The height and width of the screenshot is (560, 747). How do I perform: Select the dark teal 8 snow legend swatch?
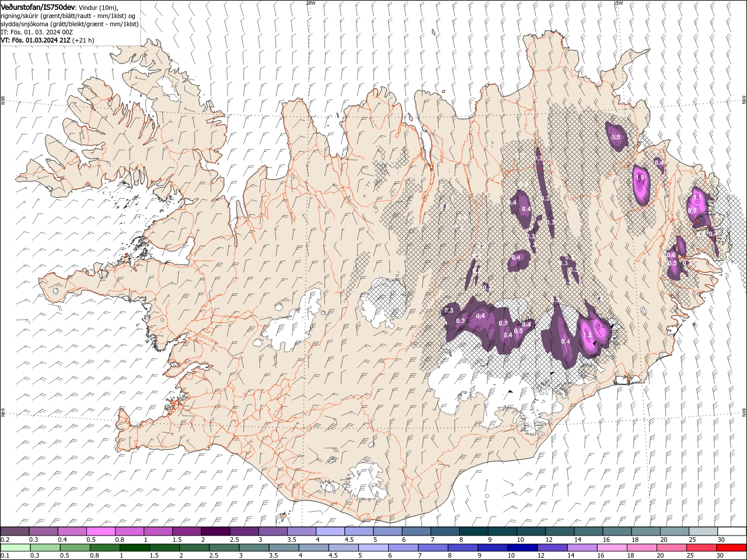point(473,531)
